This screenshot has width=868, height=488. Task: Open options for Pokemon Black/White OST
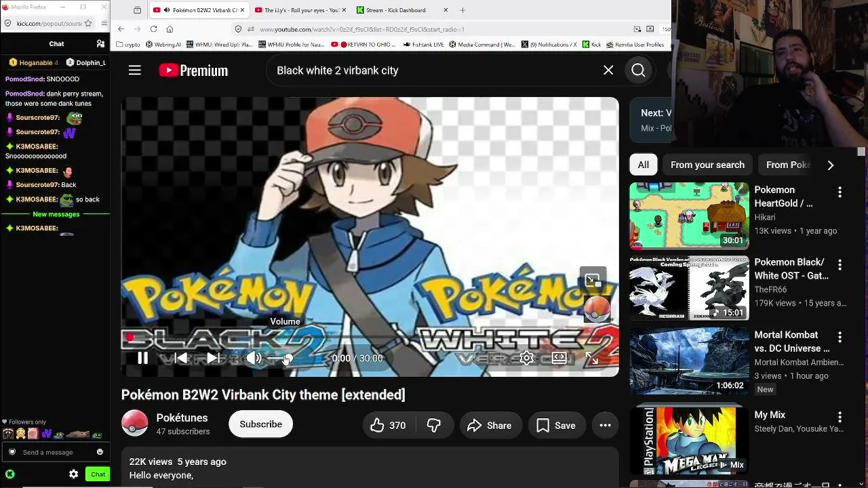point(840,265)
